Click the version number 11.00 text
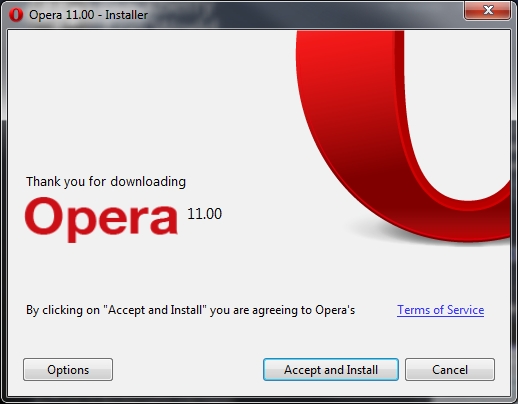The width and height of the screenshot is (518, 404). tap(204, 214)
